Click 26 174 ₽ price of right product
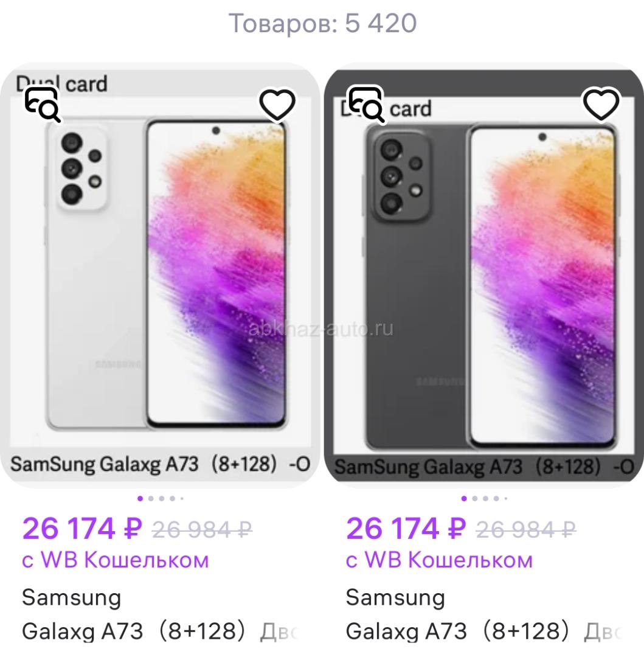 (x=406, y=529)
